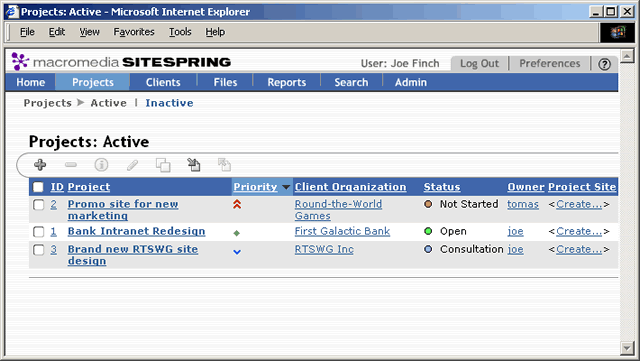The image size is (640, 361).
Task: Click the Log Out button
Action: click(x=480, y=64)
